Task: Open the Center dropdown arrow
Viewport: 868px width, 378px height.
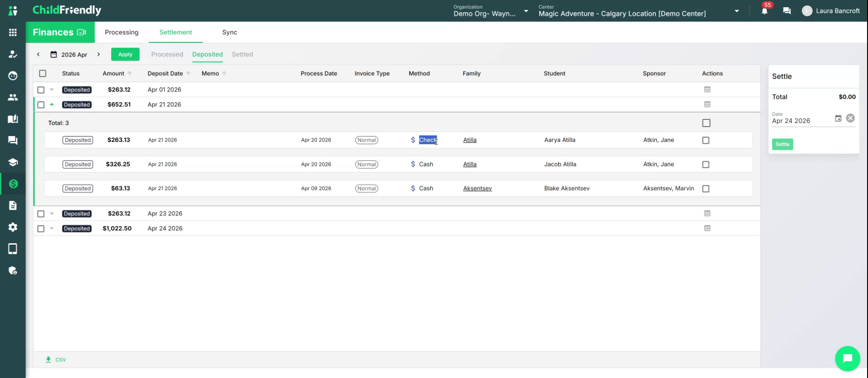Action: tap(737, 11)
